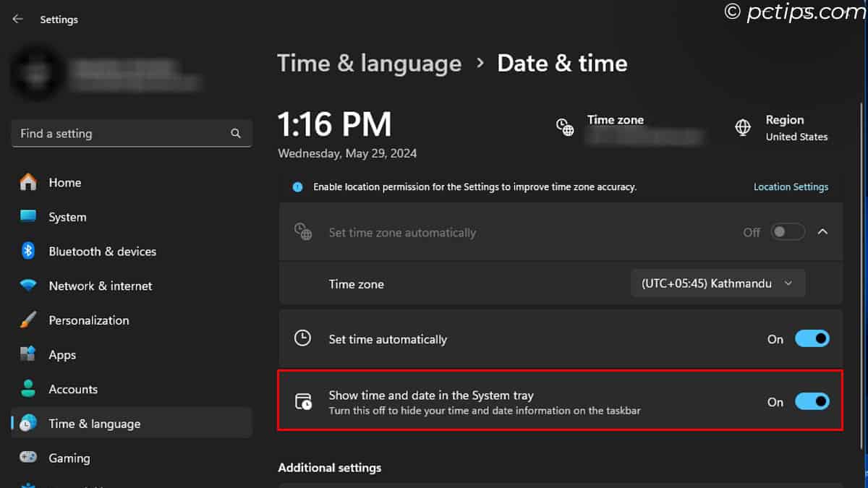Image resolution: width=868 pixels, height=488 pixels.
Task: Select Gaming in the sidebar
Action: (69, 458)
